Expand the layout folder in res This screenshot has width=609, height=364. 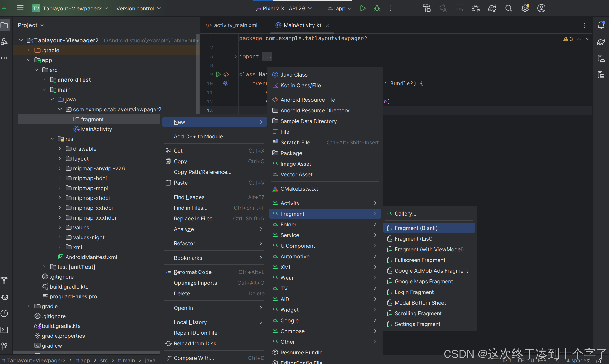click(60, 159)
